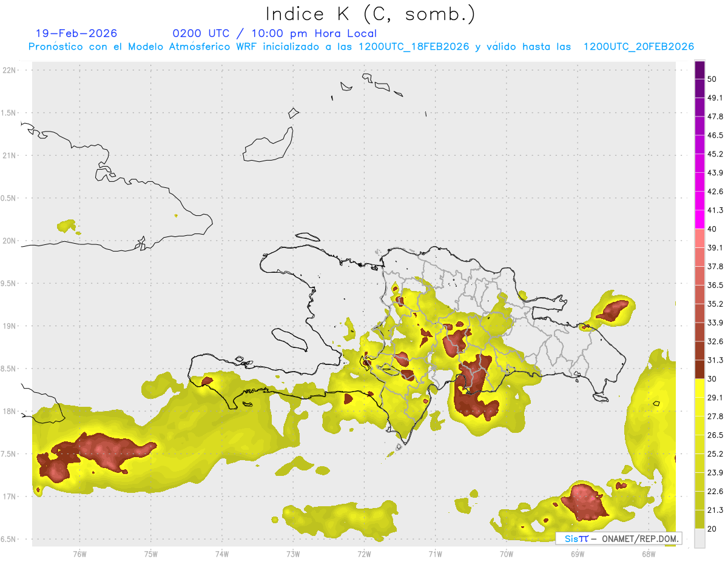The image size is (728, 562).
Task: Click the Great Inagua island outline near 21N
Action: tap(269, 145)
